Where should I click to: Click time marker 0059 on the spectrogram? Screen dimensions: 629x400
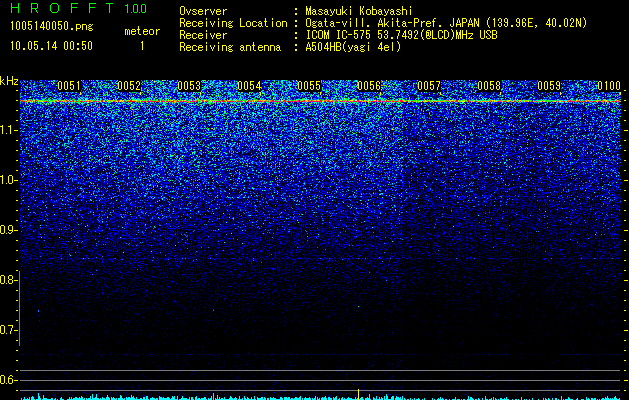pos(549,86)
